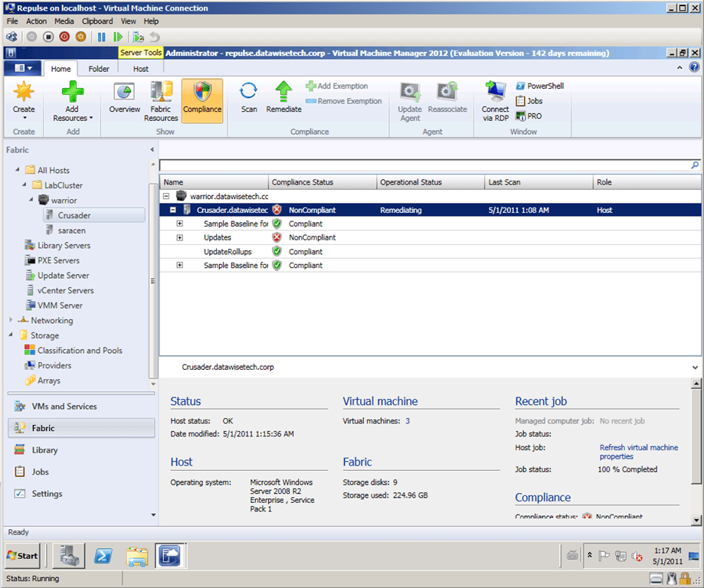704x588 pixels.
Task: Collapse the Fabric pane chevron
Action: click(152, 150)
